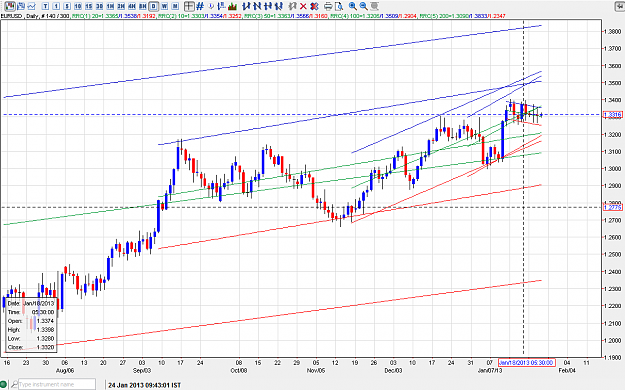The image size is (625, 390).
Task: Click the Aug/06 date axis label
Action: point(65,370)
